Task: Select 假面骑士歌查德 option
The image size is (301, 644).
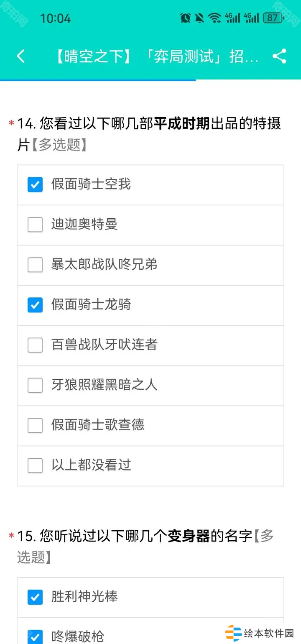Action: tap(35, 425)
